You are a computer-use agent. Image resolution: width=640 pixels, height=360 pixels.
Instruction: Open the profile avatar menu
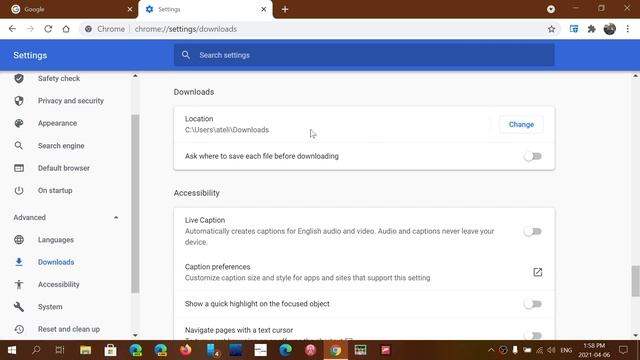tap(610, 29)
